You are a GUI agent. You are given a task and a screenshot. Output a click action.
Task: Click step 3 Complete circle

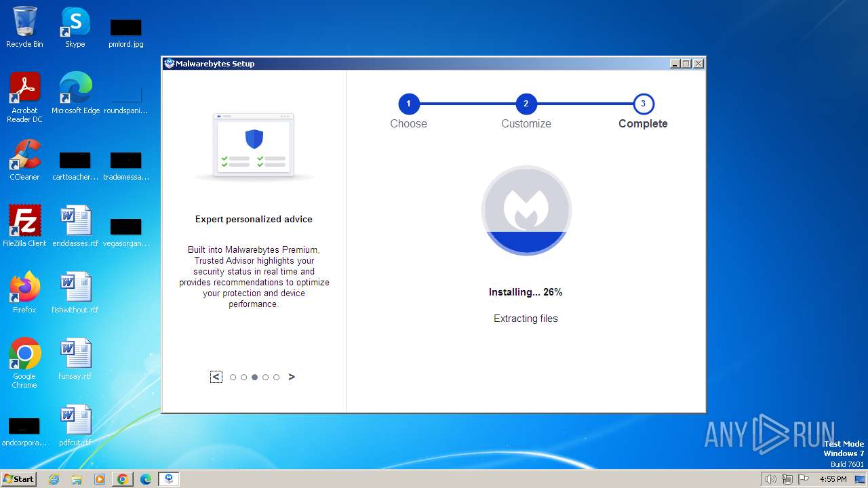pos(644,104)
